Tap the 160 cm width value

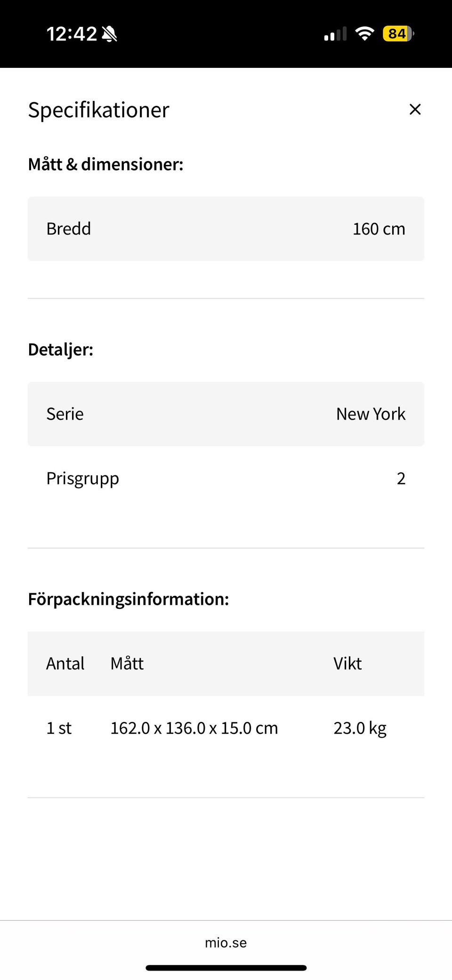pos(379,229)
